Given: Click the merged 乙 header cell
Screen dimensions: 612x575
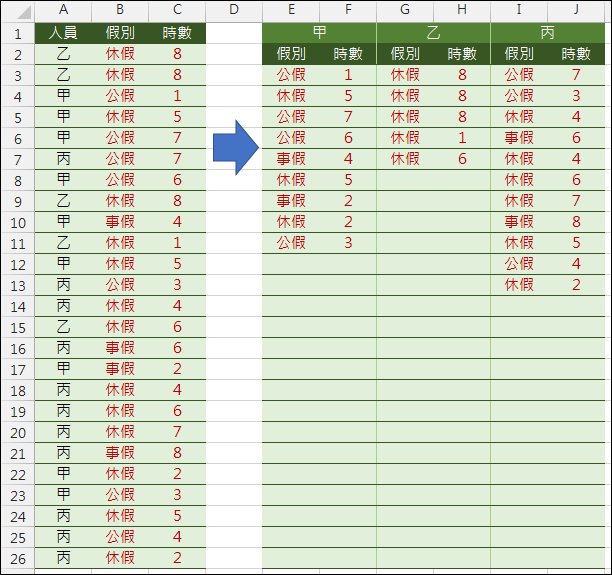Looking at the screenshot, I should (433, 33).
